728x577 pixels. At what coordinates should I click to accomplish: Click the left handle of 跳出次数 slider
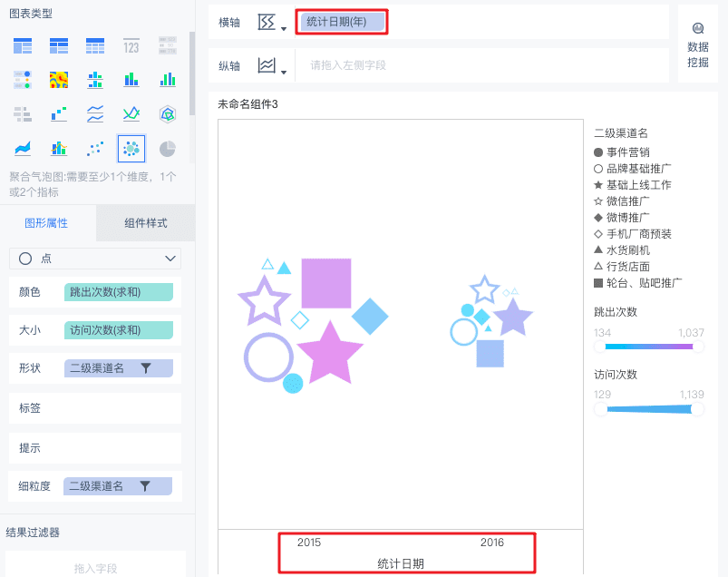click(600, 347)
